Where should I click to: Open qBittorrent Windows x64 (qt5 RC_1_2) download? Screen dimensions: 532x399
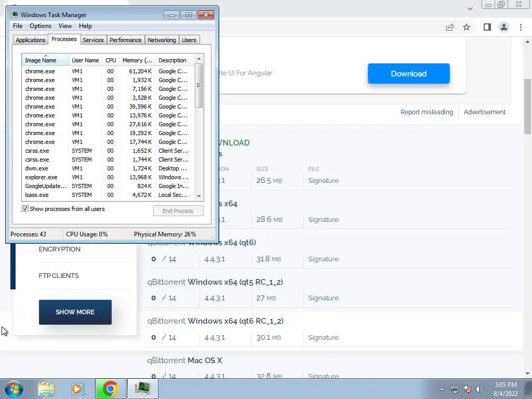click(x=215, y=282)
